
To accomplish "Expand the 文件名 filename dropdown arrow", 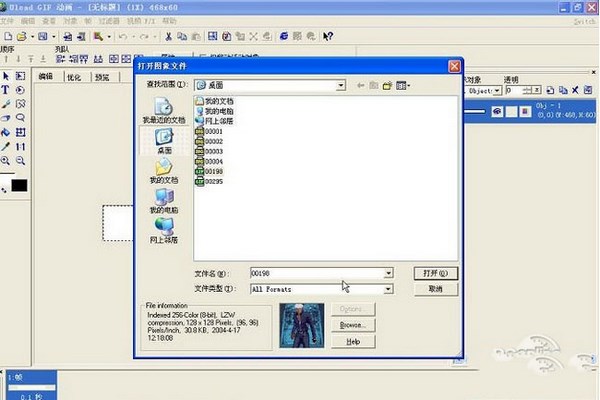I will point(388,272).
